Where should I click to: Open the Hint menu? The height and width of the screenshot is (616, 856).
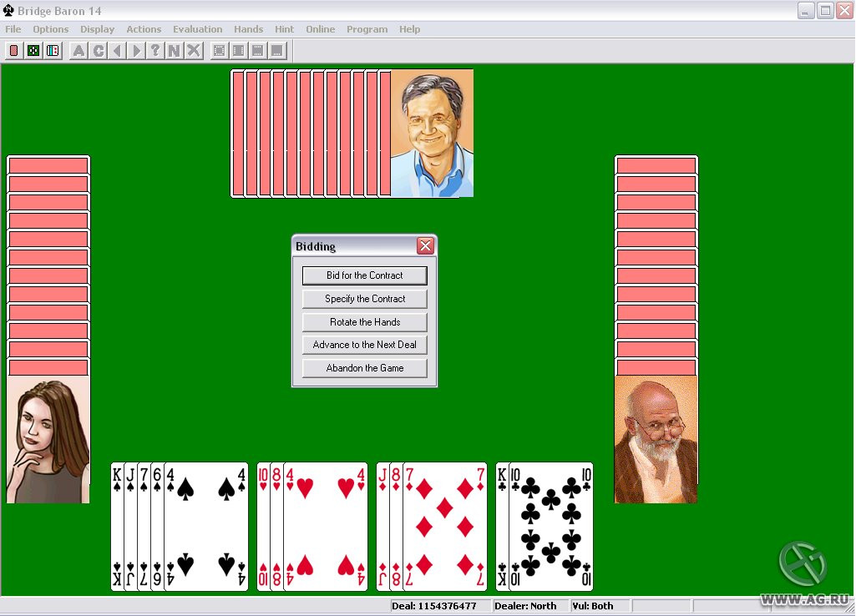[x=285, y=29]
